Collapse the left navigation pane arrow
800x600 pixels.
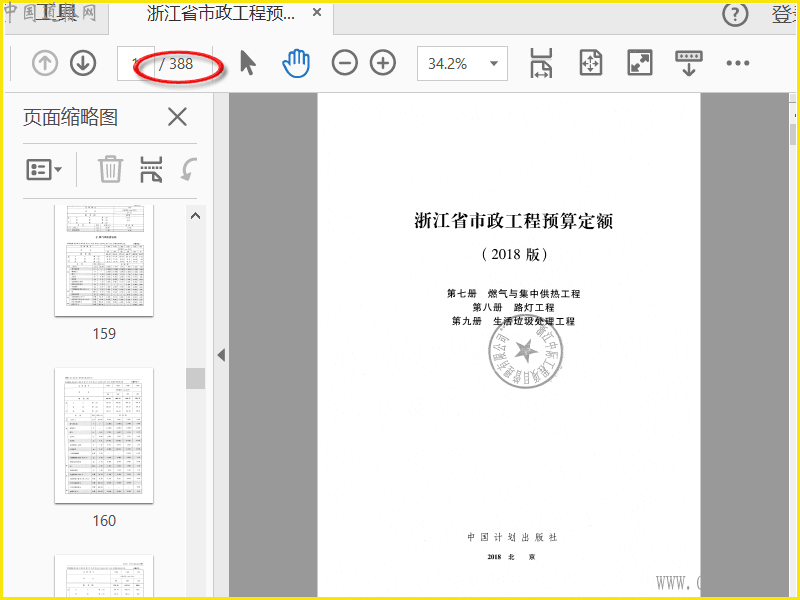[x=221, y=355]
